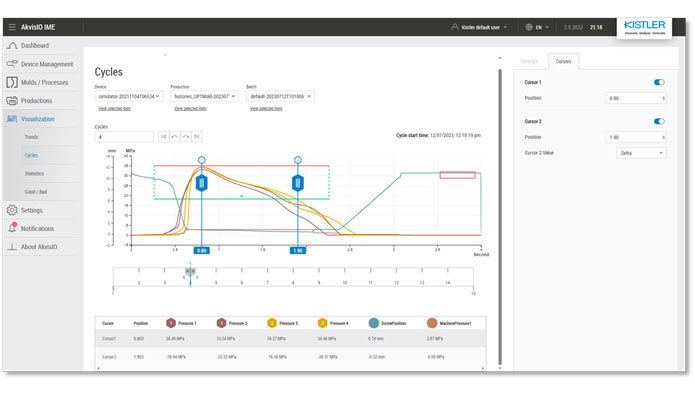Click the Dashboard gauge icon
This screenshot has width=695, height=395.
(12, 46)
